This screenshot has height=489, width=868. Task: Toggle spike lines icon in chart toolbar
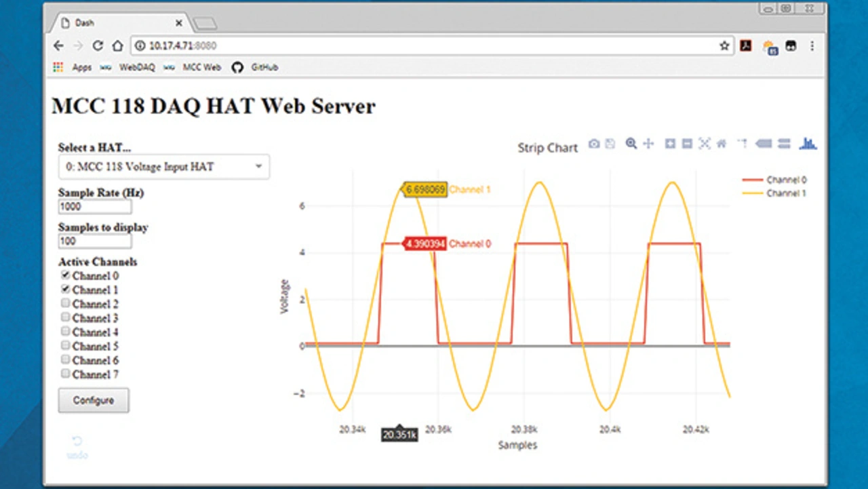[742, 144]
